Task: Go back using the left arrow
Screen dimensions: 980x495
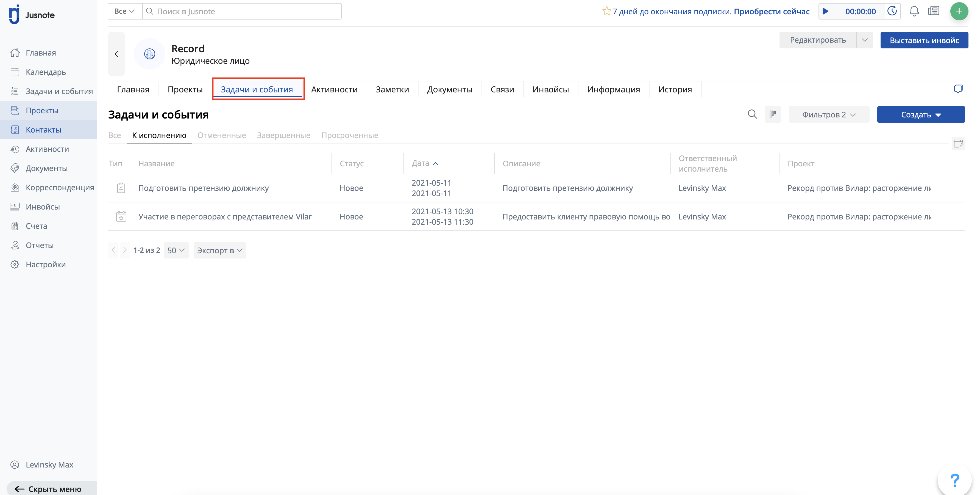Action: 116,54
